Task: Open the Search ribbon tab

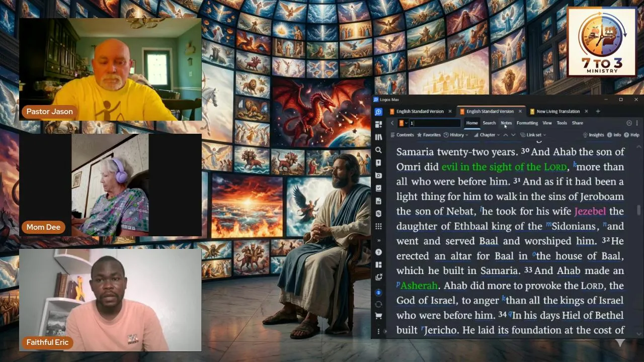Action: [489, 123]
